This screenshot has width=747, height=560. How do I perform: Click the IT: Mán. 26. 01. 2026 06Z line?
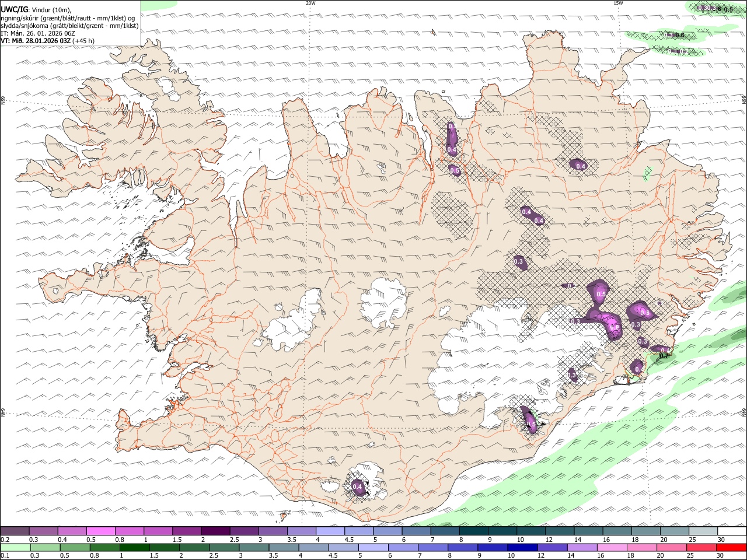point(38,33)
